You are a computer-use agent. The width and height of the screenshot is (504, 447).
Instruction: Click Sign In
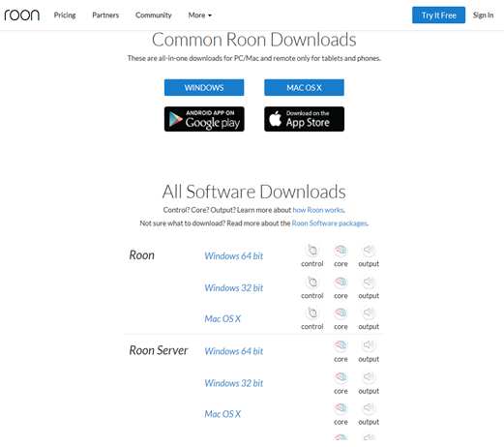point(483,15)
